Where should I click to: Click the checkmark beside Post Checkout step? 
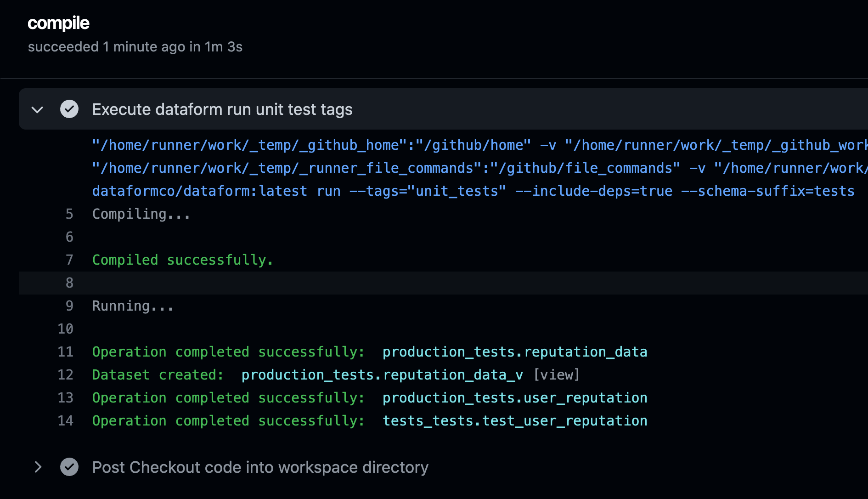point(69,467)
